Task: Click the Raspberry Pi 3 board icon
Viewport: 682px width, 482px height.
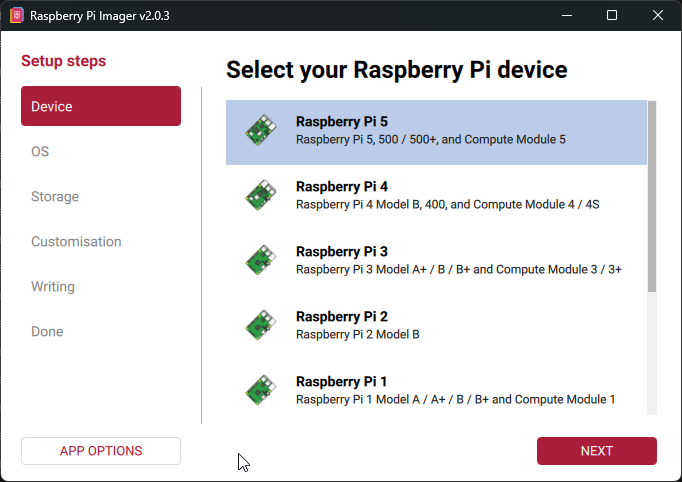Action: pos(261,261)
